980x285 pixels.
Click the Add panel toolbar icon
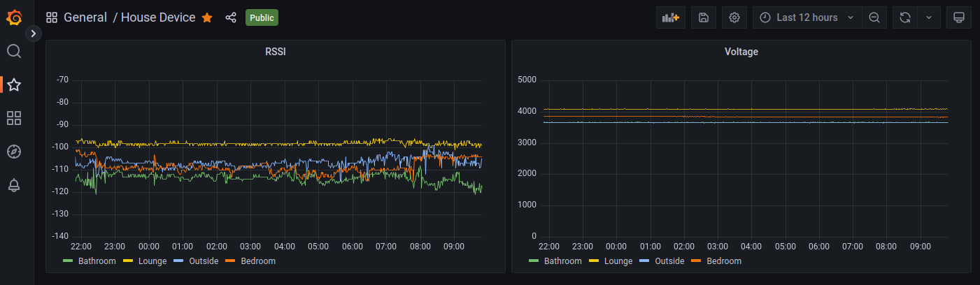670,17
